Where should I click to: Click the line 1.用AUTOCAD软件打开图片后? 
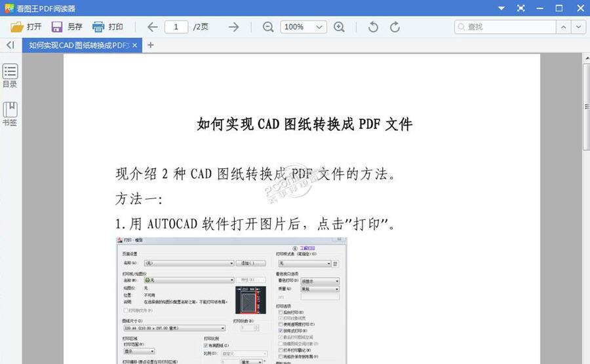pyautogui.click(x=256, y=224)
